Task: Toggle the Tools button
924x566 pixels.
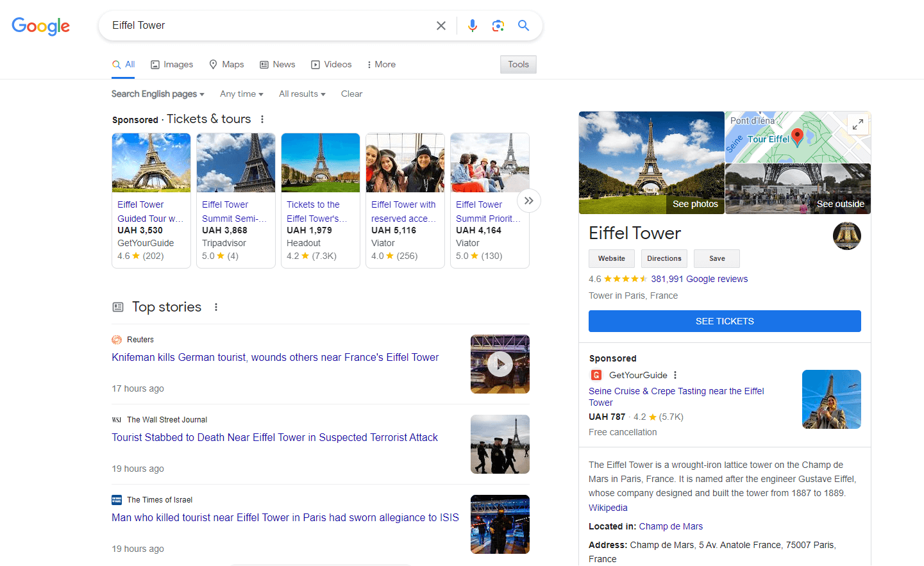Action: (518, 65)
